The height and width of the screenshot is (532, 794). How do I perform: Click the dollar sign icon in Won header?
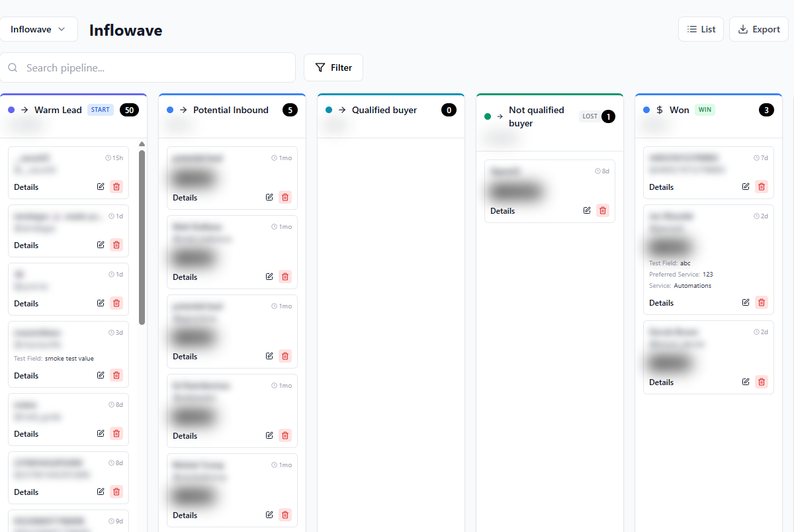click(x=658, y=109)
